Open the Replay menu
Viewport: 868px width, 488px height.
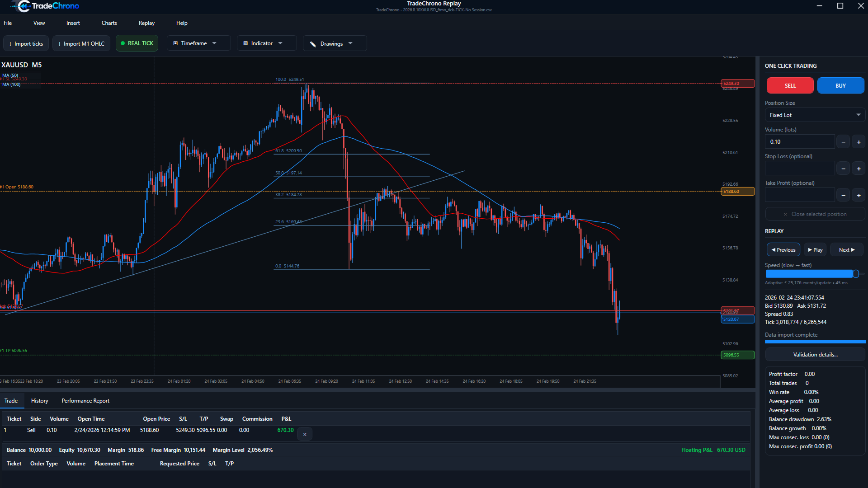146,23
